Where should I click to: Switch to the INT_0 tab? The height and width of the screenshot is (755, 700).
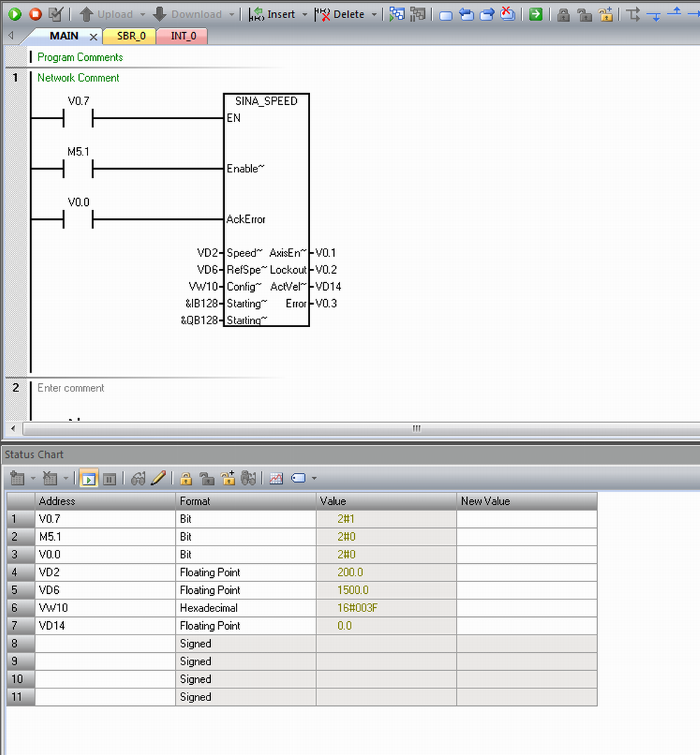click(182, 36)
